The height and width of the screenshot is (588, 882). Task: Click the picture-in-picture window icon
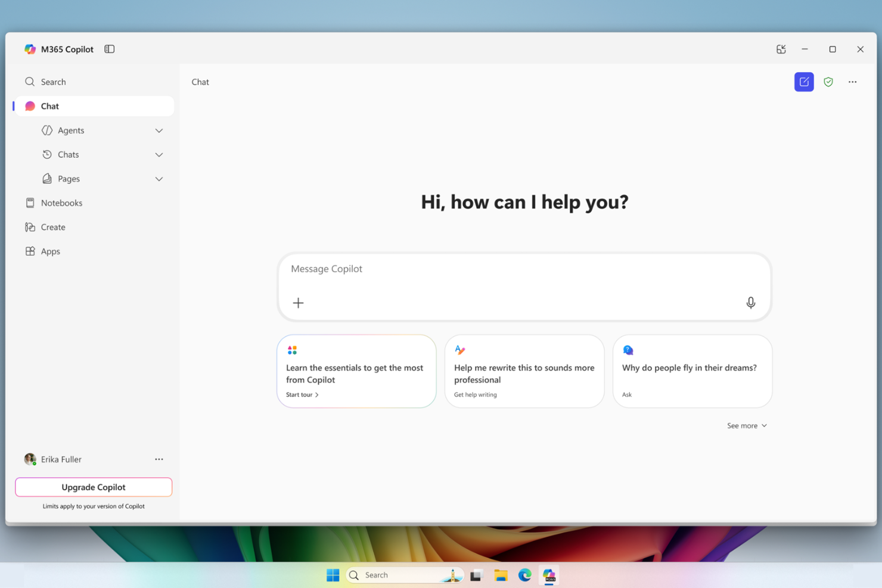(781, 49)
